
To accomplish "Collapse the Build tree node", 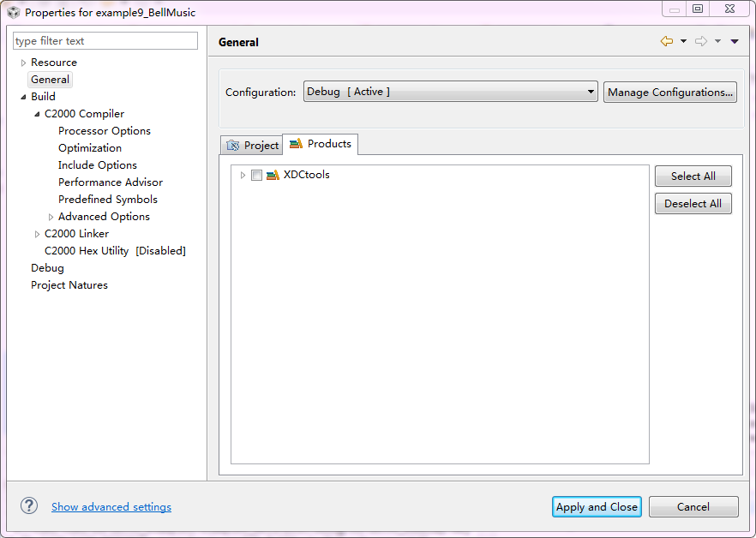I will click(22, 96).
